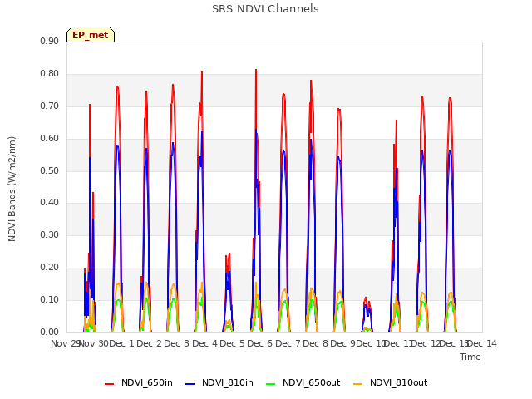Screen dimensions: 532x399
Task: Click the 0.40 y-axis tick label
Action: pyautogui.click(x=50, y=203)
